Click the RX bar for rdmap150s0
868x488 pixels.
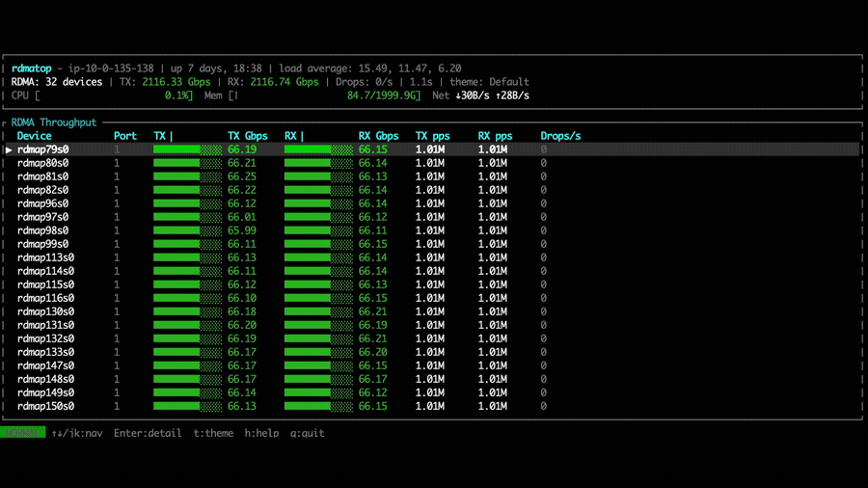click(318, 406)
